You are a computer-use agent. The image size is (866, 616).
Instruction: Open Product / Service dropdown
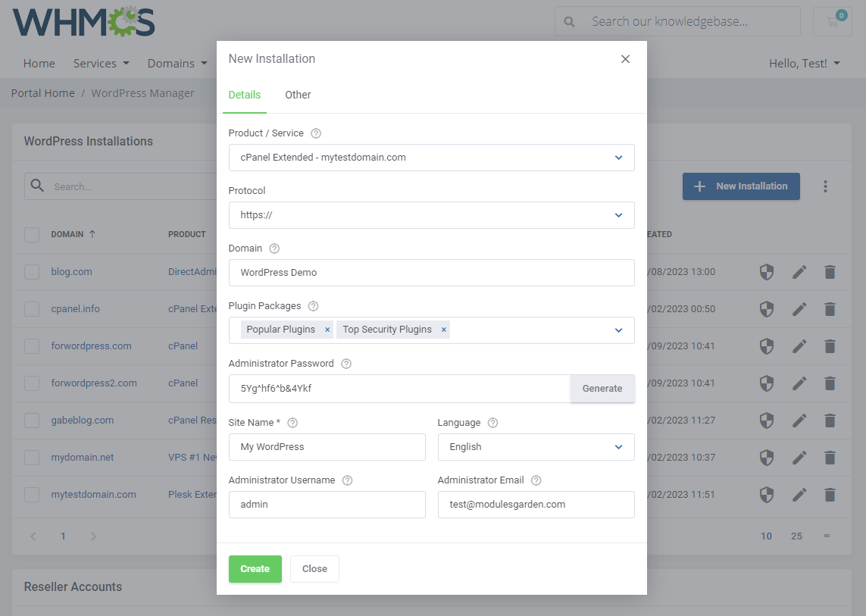pyautogui.click(x=431, y=158)
